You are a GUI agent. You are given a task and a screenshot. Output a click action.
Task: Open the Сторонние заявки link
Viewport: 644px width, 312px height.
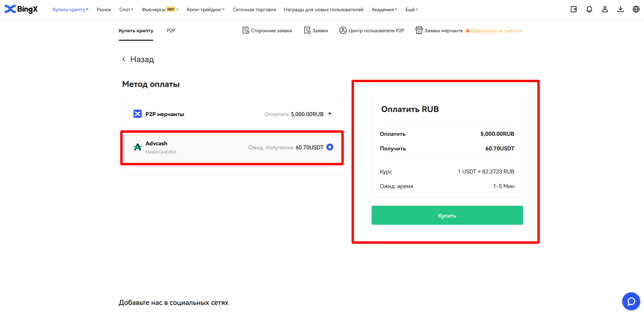[x=271, y=31]
